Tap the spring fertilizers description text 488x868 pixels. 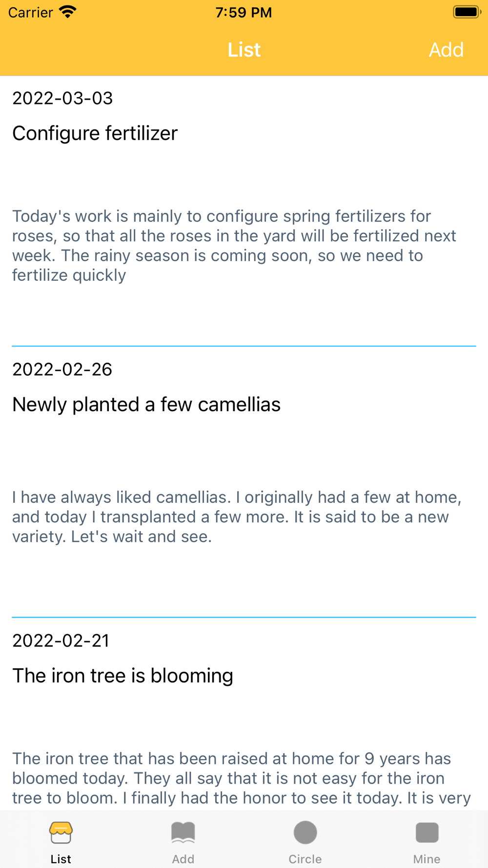click(x=234, y=246)
